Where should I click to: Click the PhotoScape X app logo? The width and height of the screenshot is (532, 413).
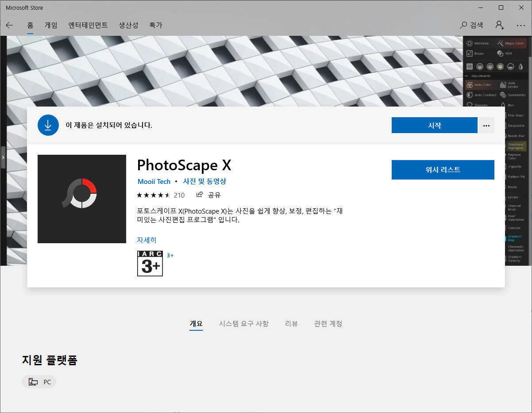[82, 199]
